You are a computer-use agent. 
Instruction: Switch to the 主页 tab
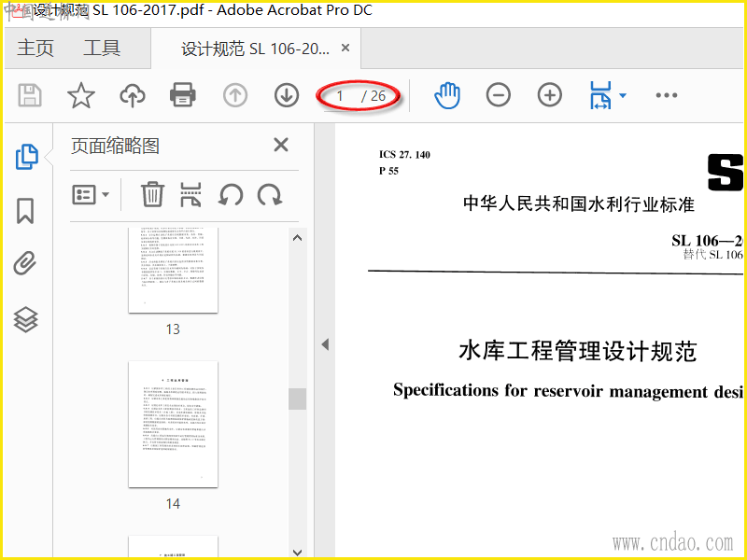pos(35,49)
